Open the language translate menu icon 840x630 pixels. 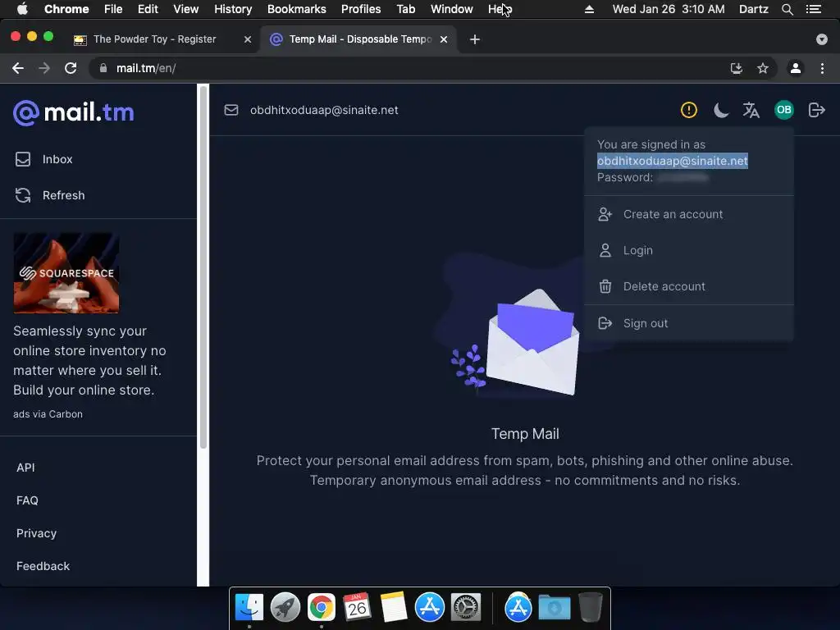(x=751, y=110)
